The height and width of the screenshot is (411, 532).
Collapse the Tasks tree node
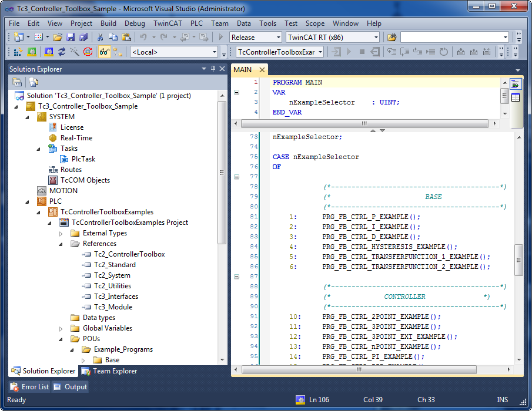coord(39,149)
